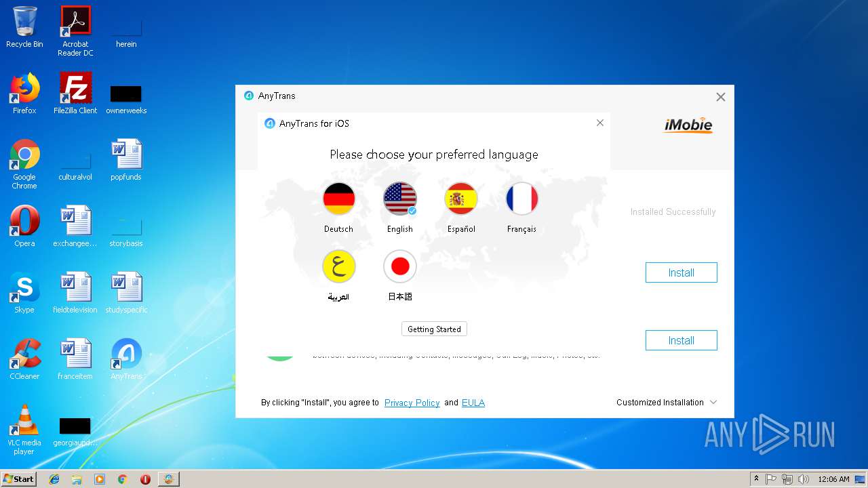This screenshot has height=488, width=868.
Task: Open Chrome from the taskbar
Action: point(123,479)
